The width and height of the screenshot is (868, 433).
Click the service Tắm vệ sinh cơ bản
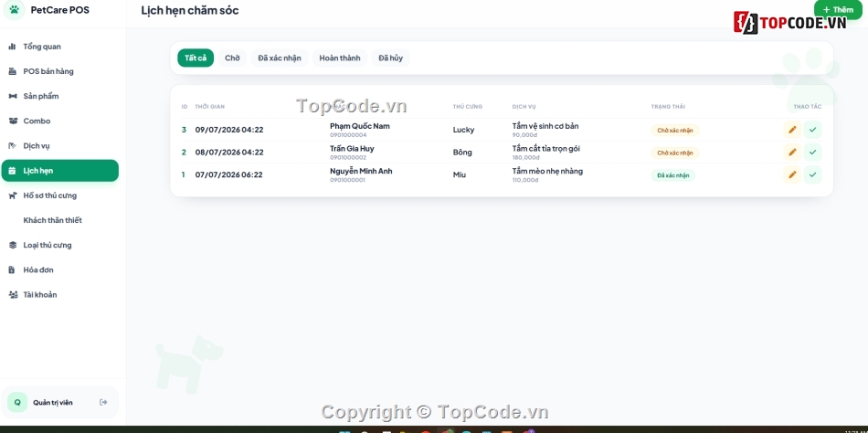(545, 126)
